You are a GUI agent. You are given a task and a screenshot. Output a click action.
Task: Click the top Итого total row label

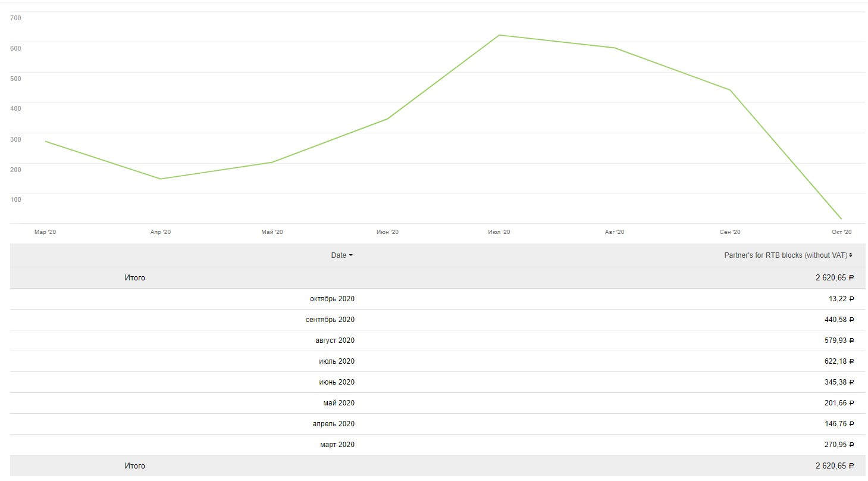pos(134,278)
